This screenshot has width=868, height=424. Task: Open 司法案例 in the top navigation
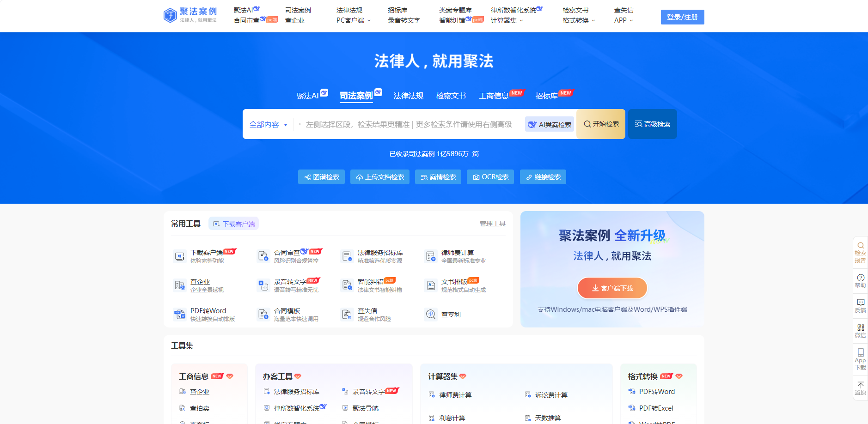[x=298, y=10]
